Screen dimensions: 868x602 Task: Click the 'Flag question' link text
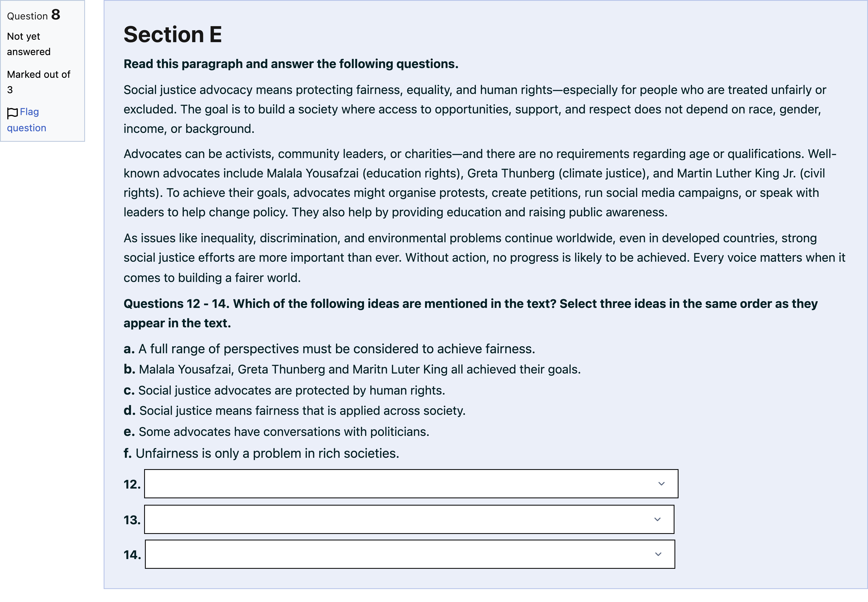click(26, 120)
